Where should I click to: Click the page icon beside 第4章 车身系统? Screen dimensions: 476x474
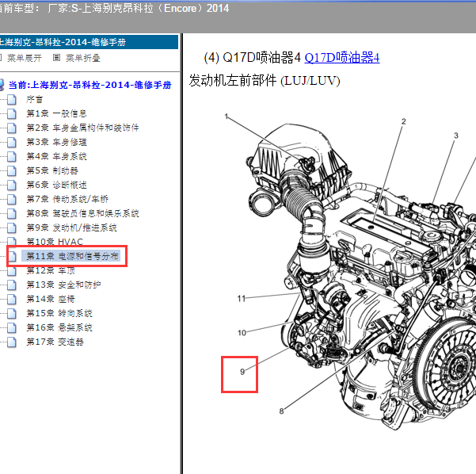click(x=12, y=156)
